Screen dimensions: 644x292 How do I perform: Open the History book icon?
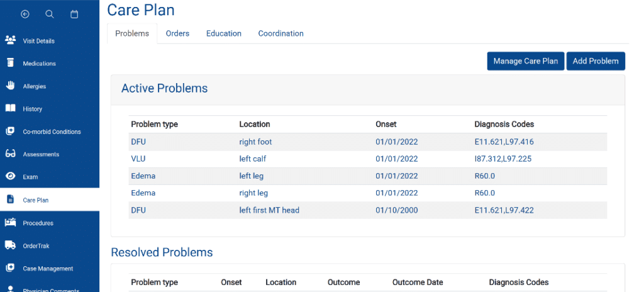(10, 108)
